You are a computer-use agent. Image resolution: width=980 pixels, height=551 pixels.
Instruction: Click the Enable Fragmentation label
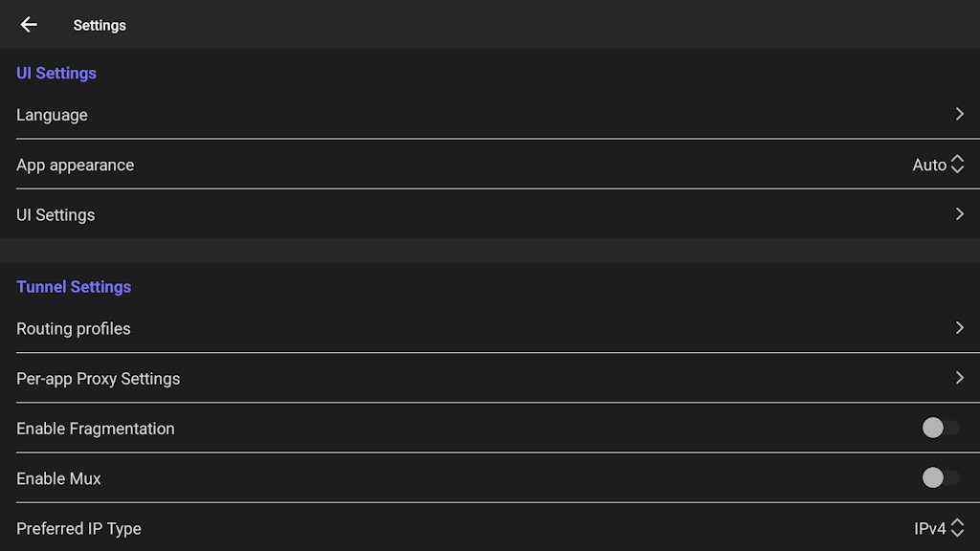96,429
